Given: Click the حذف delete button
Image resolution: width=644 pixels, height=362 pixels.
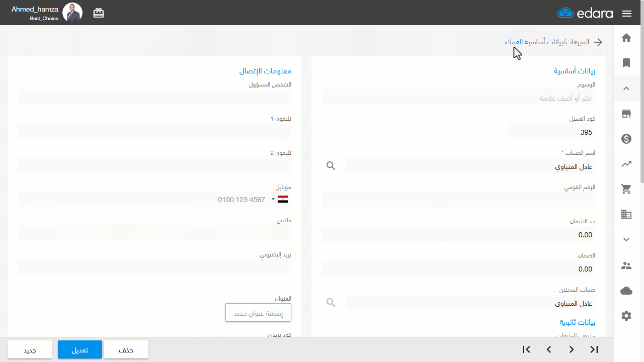Looking at the screenshot, I should tap(126, 349).
